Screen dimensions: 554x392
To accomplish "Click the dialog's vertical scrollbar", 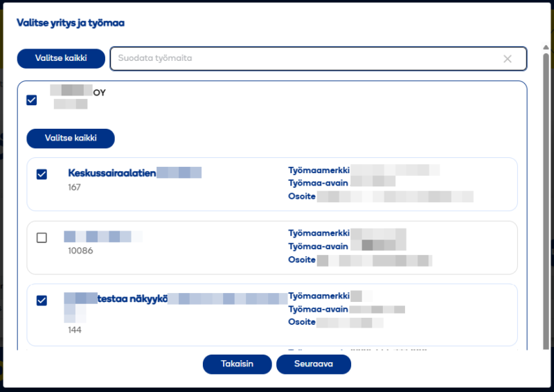I will [546, 208].
